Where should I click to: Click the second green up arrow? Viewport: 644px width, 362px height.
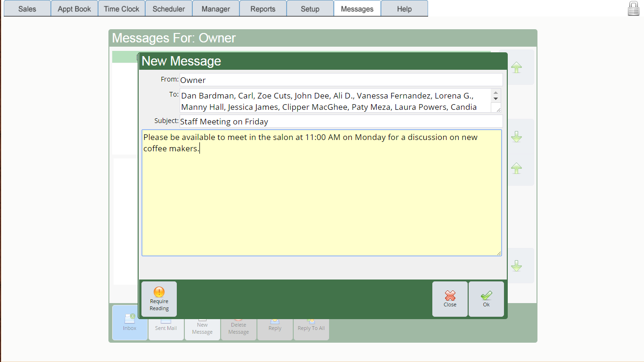516,168
